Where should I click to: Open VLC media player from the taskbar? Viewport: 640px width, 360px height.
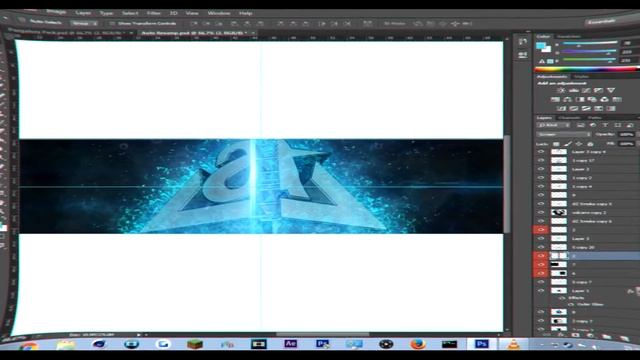click(x=513, y=344)
